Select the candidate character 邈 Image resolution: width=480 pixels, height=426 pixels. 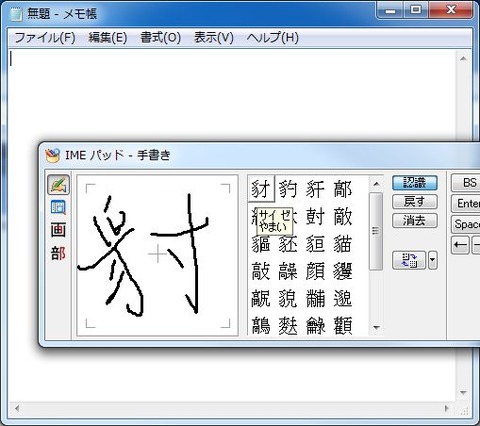pyautogui.click(x=343, y=298)
